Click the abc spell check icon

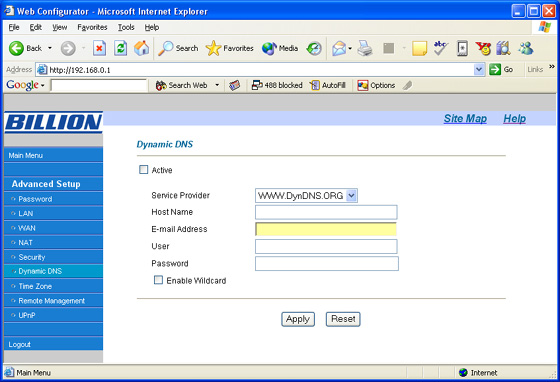440,48
